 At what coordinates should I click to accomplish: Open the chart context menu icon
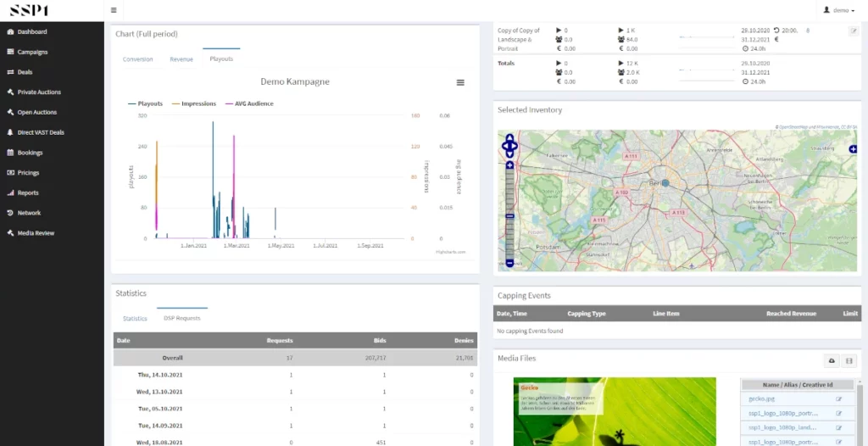(x=460, y=82)
